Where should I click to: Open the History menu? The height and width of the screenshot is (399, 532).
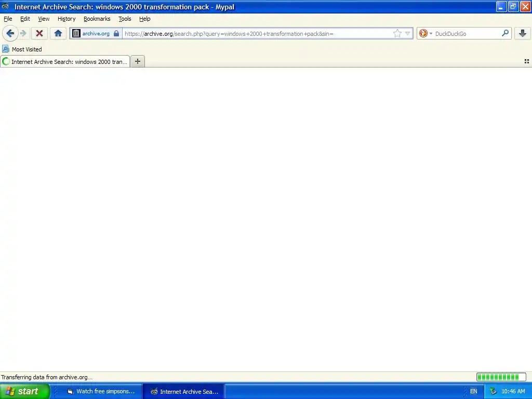(x=66, y=19)
